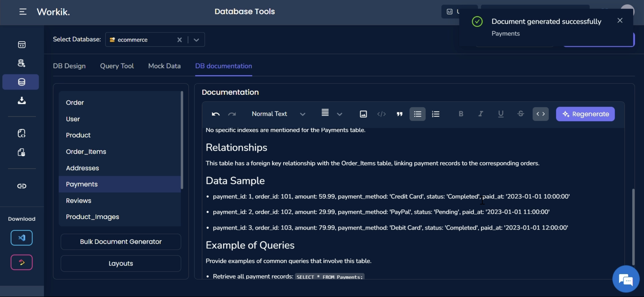
Task: Select the database tools sidebar icon
Action: pos(21,82)
